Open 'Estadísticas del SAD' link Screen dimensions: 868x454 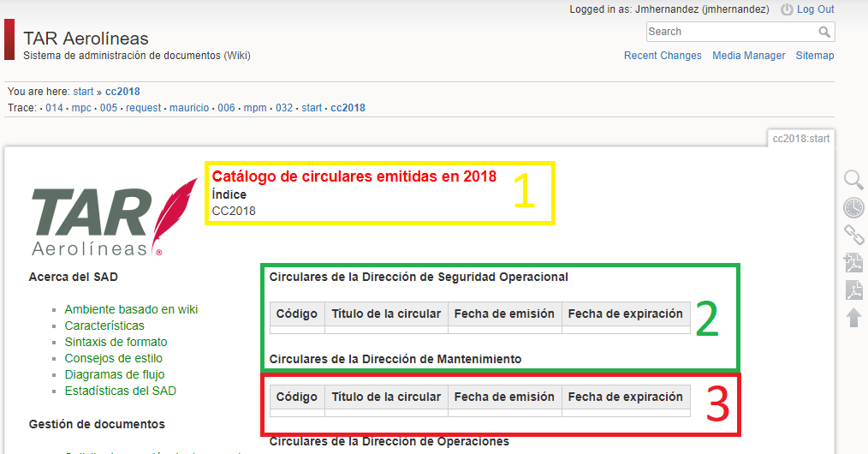(121, 391)
